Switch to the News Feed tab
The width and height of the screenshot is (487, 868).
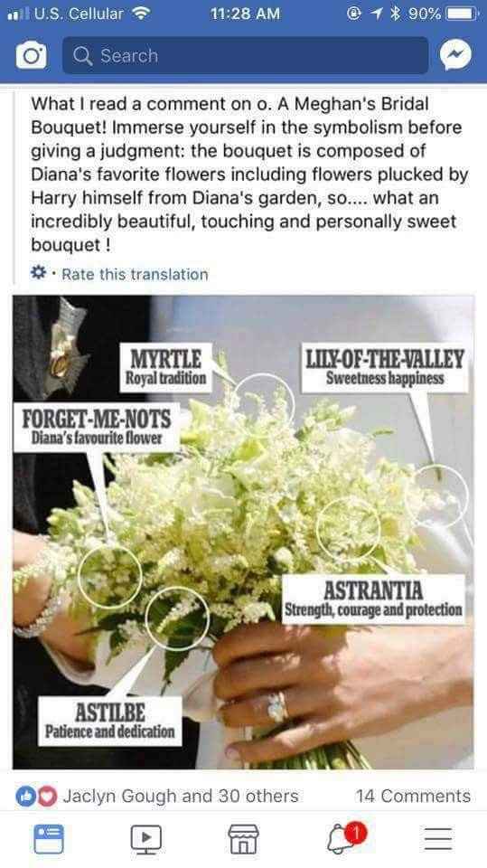click(49, 839)
